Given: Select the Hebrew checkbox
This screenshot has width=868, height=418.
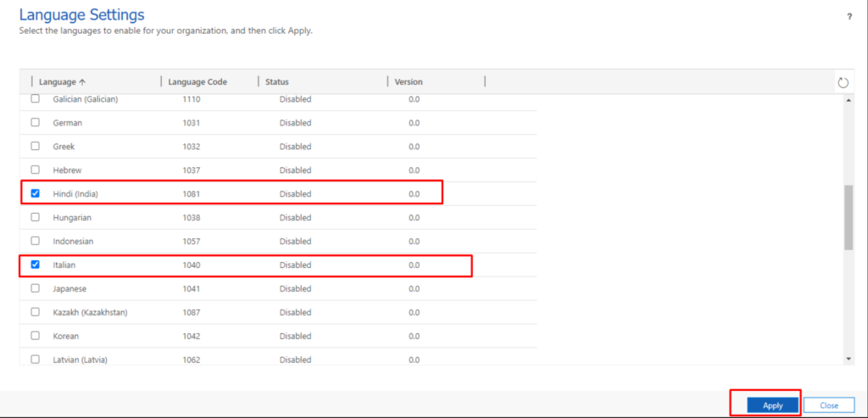Looking at the screenshot, I should pos(35,170).
